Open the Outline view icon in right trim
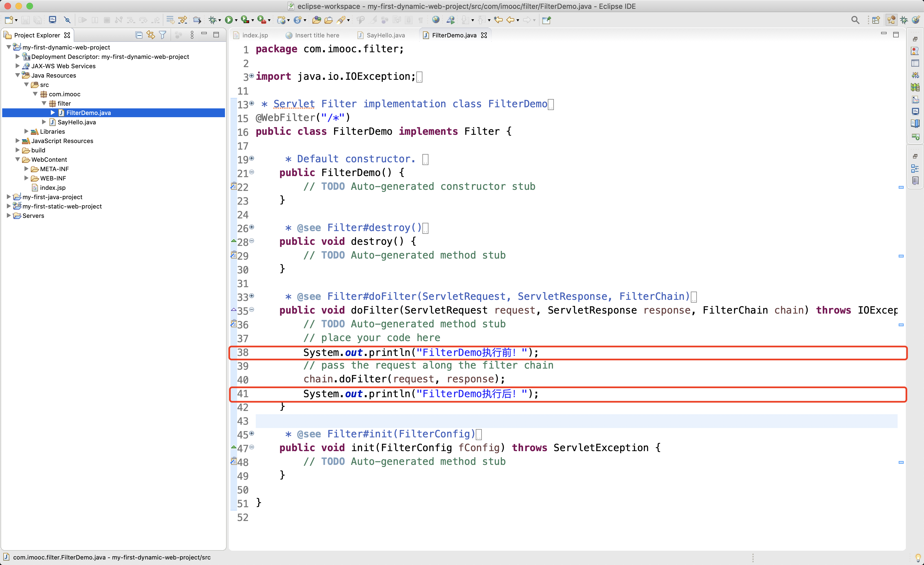924x565 pixels. point(915,168)
